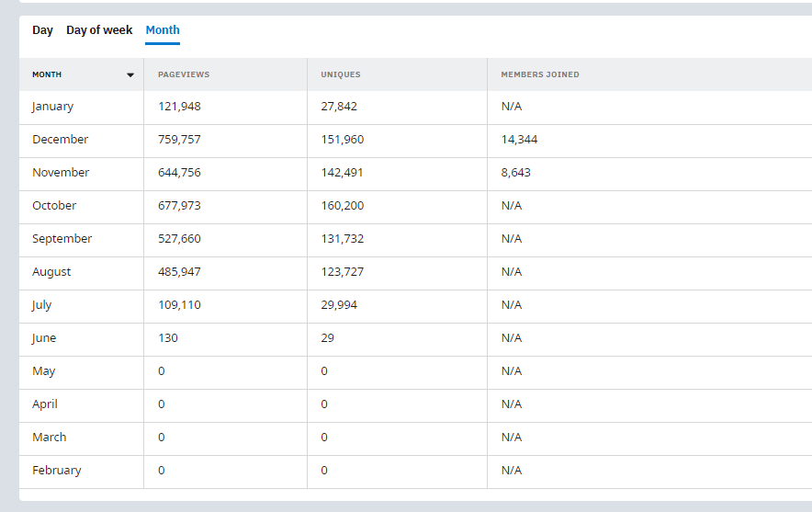Click February uniques value 0
This screenshot has height=512, width=812.
click(x=324, y=471)
